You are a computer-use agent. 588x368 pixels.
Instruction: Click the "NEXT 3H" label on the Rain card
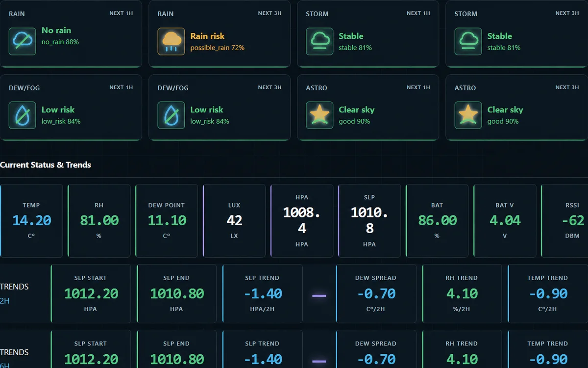point(270,13)
